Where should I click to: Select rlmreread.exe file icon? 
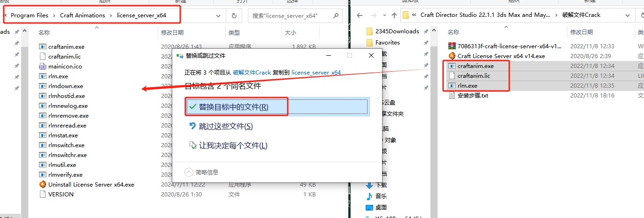[x=43, y=125]
